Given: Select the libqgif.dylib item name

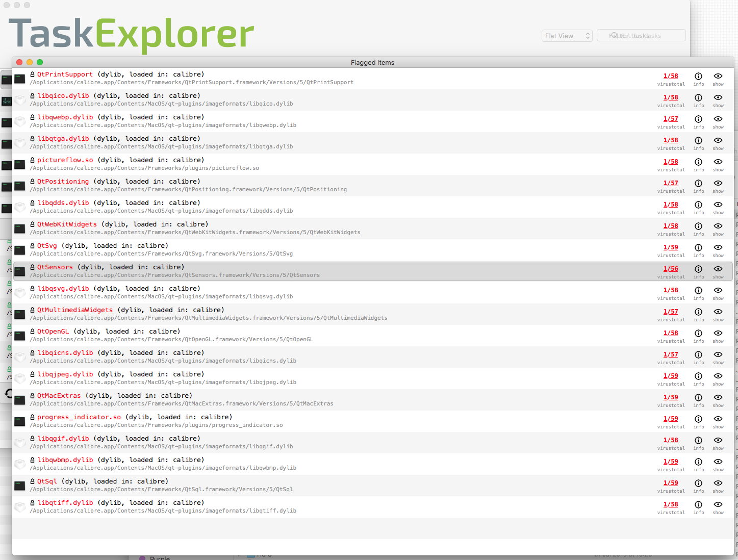Looking at the screenshot, I should pyautogui.click(x=63, y=439).
